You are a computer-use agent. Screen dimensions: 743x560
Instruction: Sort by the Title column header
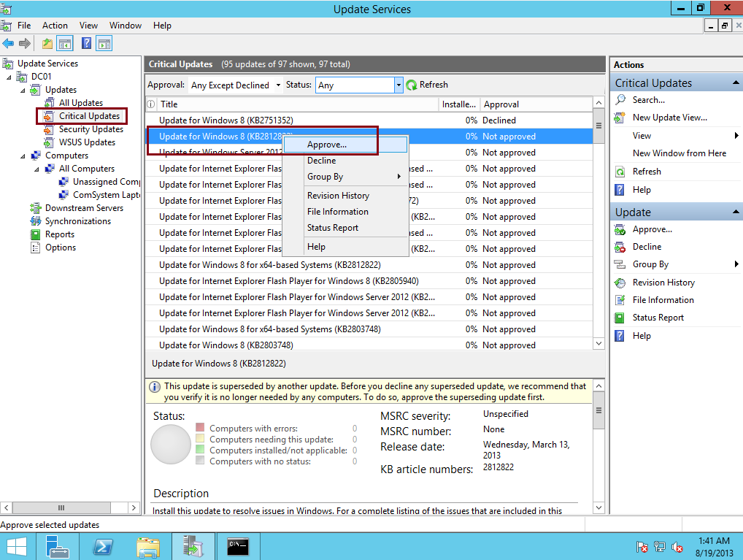297,104
